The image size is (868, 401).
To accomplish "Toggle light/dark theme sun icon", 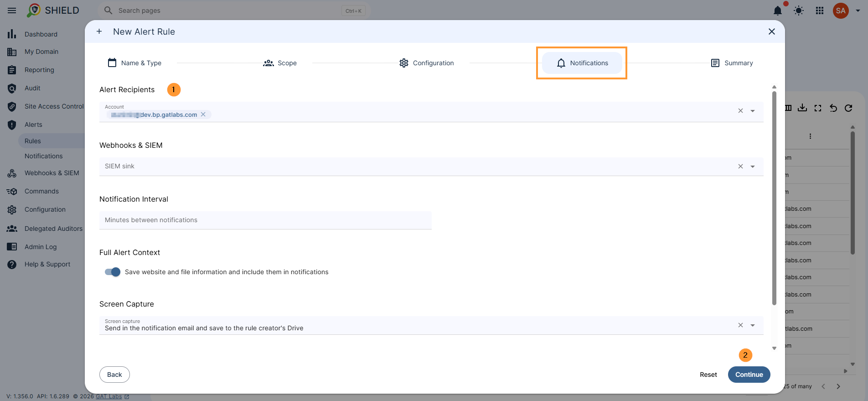I will click(x=799, y=10).
